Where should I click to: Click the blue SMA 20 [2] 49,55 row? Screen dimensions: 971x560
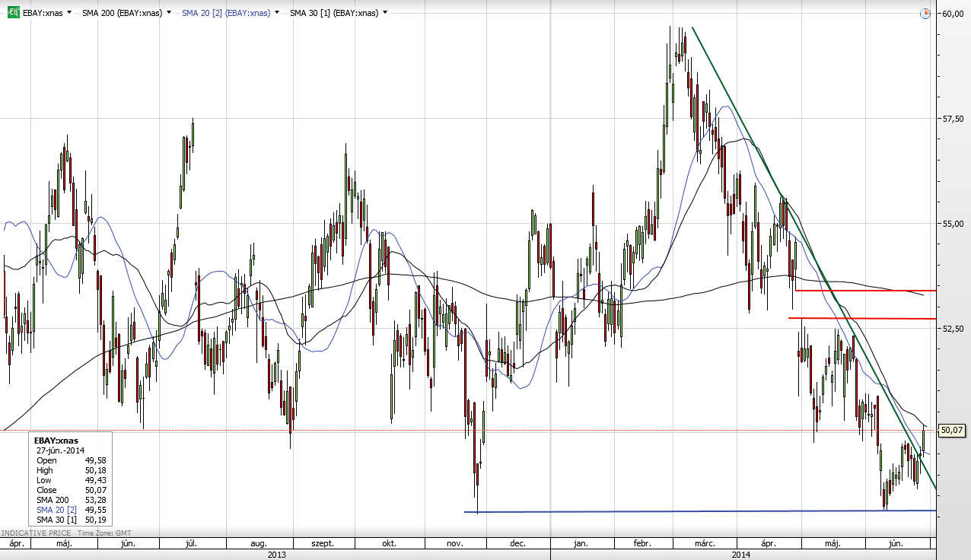coord(72,510)
